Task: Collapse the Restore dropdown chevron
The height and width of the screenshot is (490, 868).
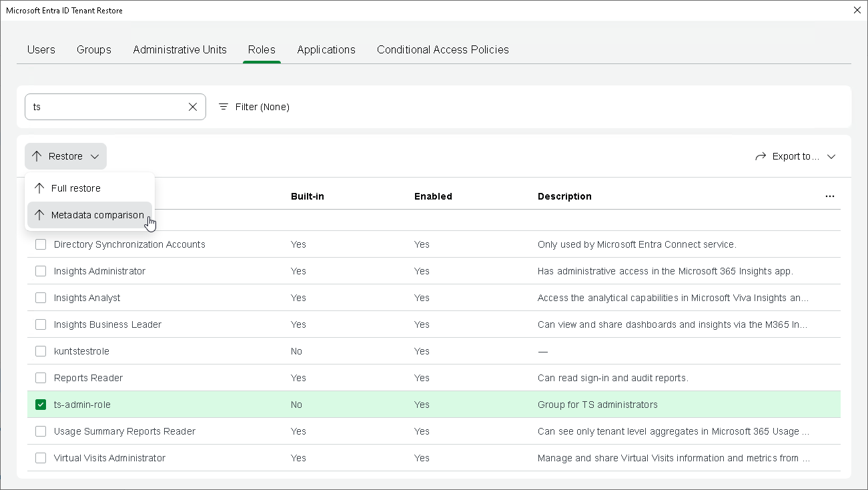Action: tap(95, 156)
